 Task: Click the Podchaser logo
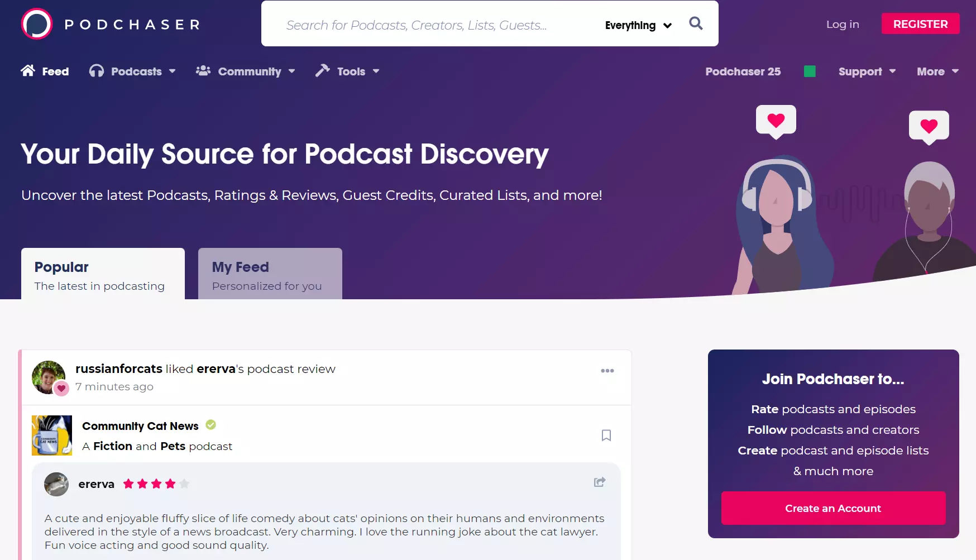(x=109, y=23)
